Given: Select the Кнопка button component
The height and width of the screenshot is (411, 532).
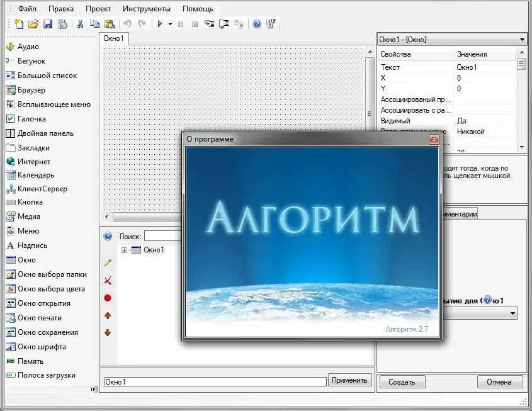Looking at the screenshot, I should pos(25,202).
